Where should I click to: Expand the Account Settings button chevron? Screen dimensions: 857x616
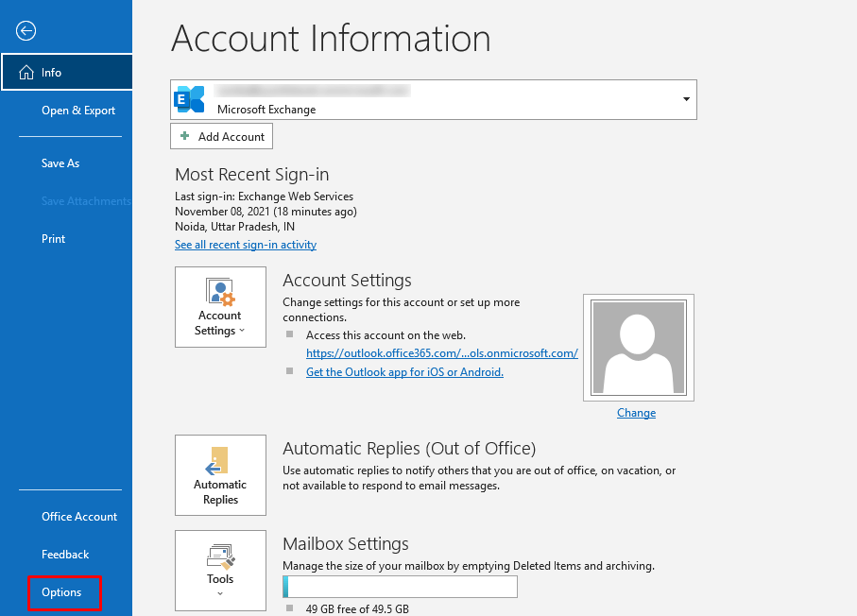click(x=242, y=331)
